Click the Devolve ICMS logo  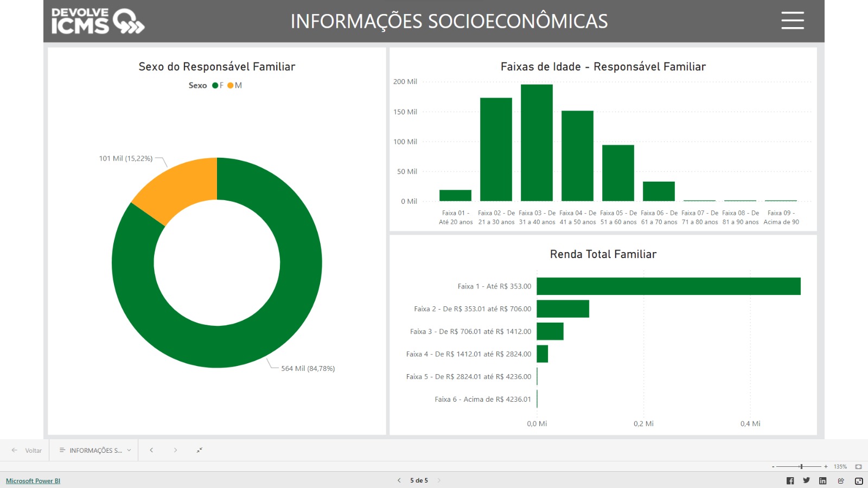tap(98, 21)
